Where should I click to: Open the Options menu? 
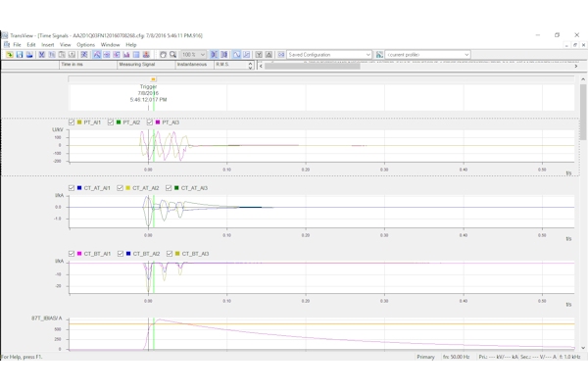[86, 45]
